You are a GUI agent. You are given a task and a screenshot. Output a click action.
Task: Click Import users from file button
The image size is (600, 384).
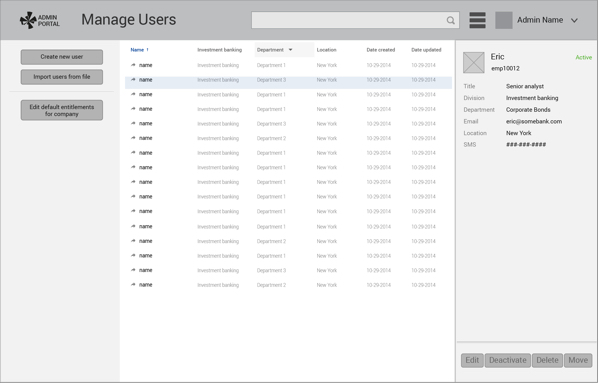62,77
